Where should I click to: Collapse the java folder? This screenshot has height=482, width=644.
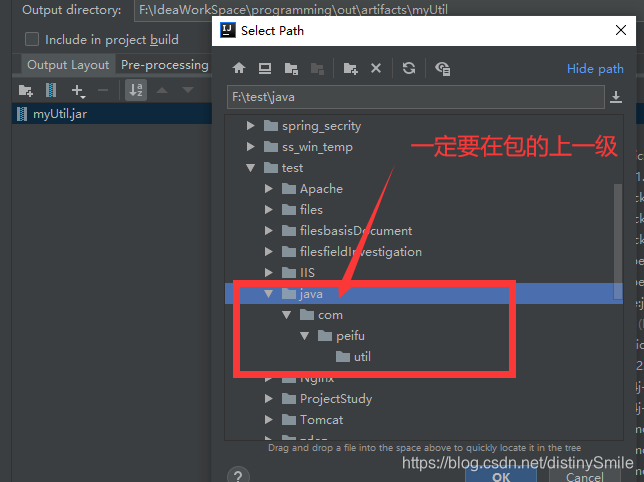tap(269, 294)
